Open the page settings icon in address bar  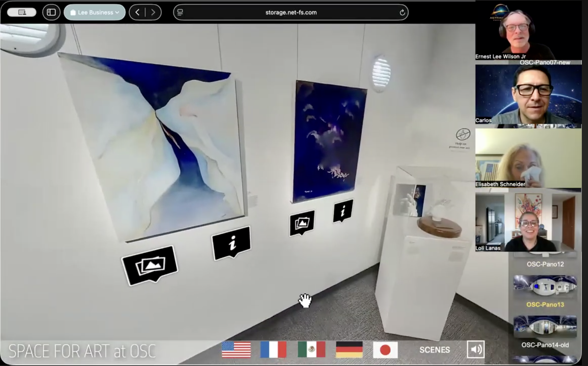pyautogui.click(x=180, y=12)
